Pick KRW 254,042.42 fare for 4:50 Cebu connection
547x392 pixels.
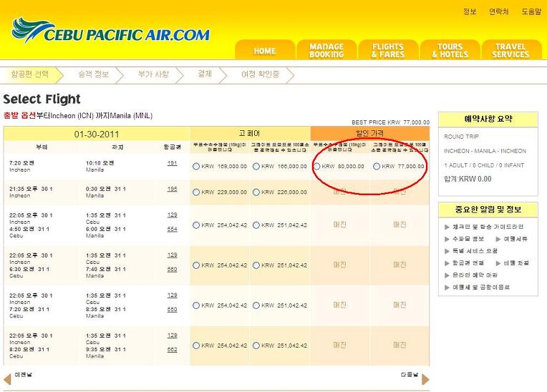[x=196, y=225]
